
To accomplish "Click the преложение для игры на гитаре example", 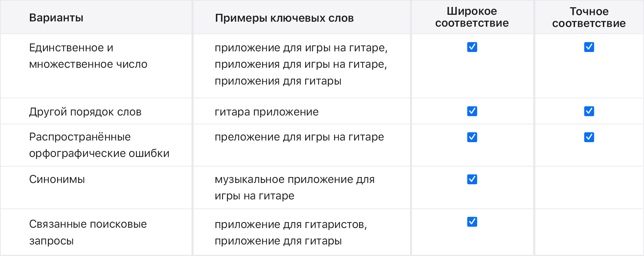I will coord(299,137).
